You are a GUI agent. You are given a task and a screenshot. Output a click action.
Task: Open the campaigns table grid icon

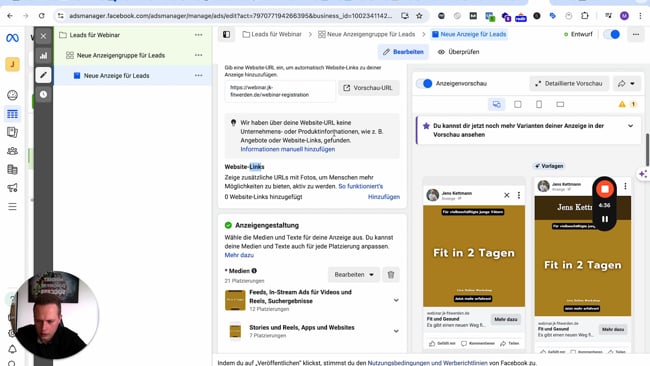coord(12,114)
